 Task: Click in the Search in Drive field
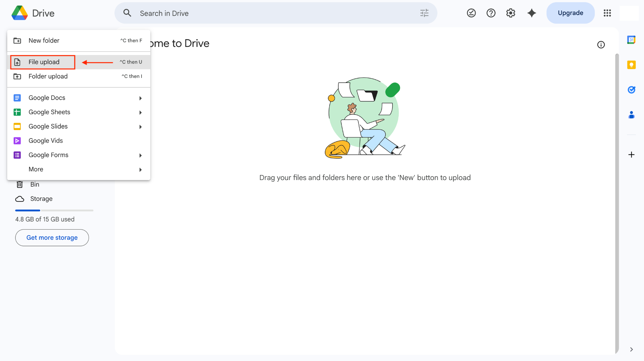click(x=276, y=13)
